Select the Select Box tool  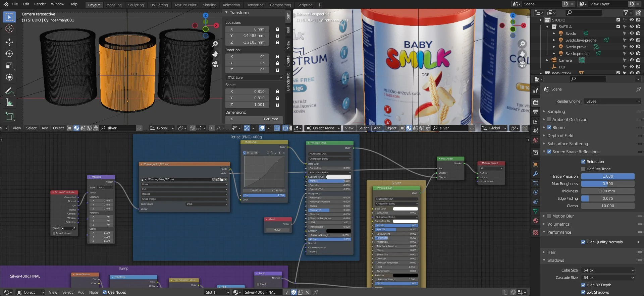tap(9, 17)
